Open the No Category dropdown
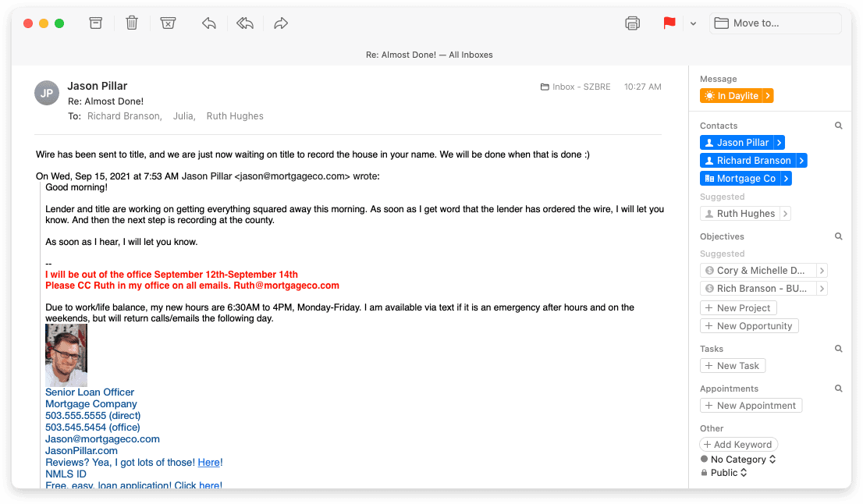 [738, 460]
